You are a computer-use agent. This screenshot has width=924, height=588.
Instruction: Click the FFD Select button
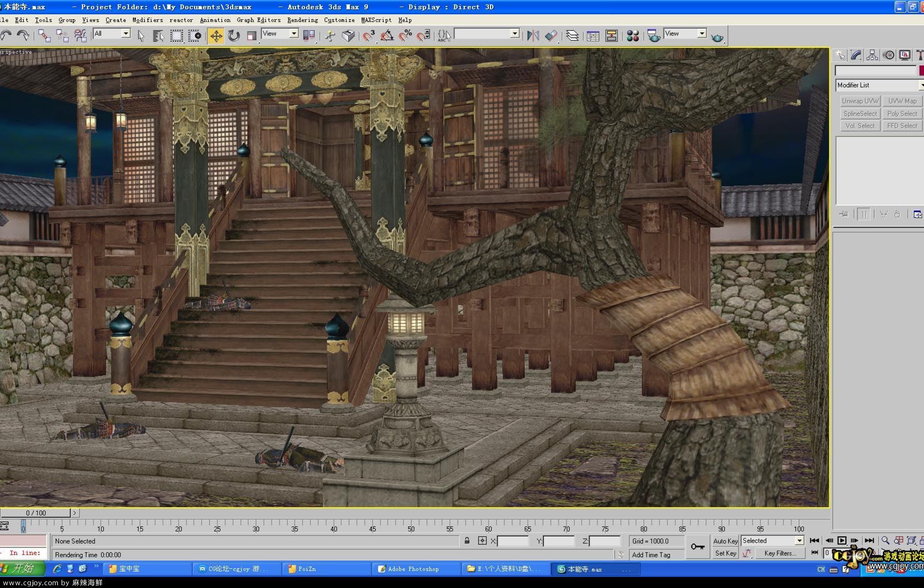[x=903, y=126]
